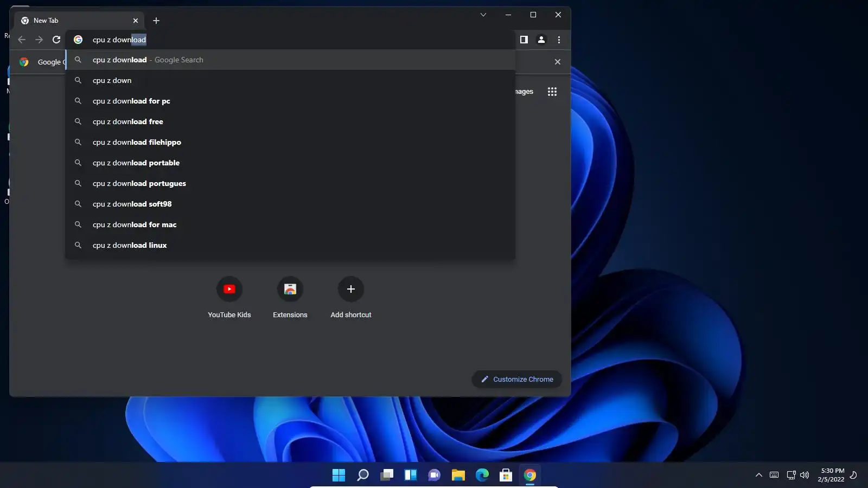
Task: Open the Widgets panel on the taskbar
Action: click(411, 475)
